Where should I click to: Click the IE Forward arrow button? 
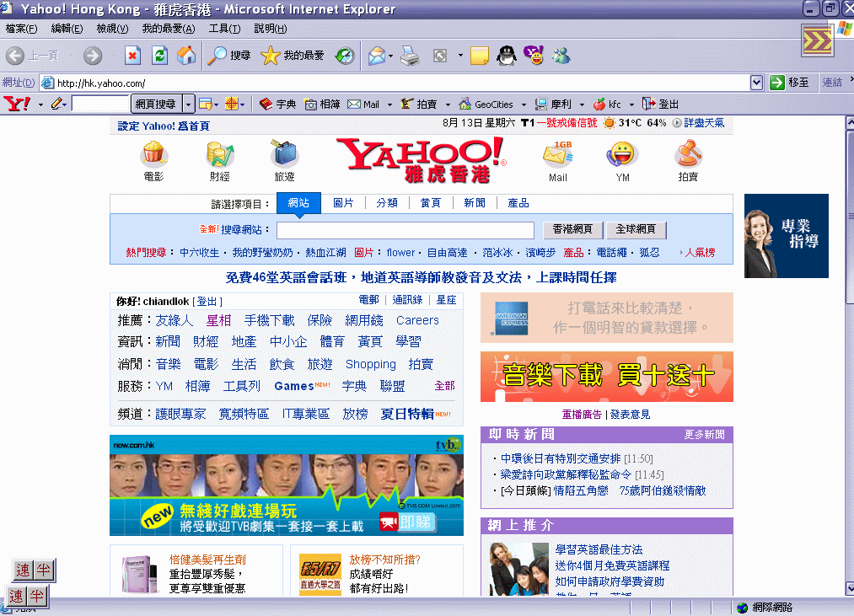click(x=93, y=56)
